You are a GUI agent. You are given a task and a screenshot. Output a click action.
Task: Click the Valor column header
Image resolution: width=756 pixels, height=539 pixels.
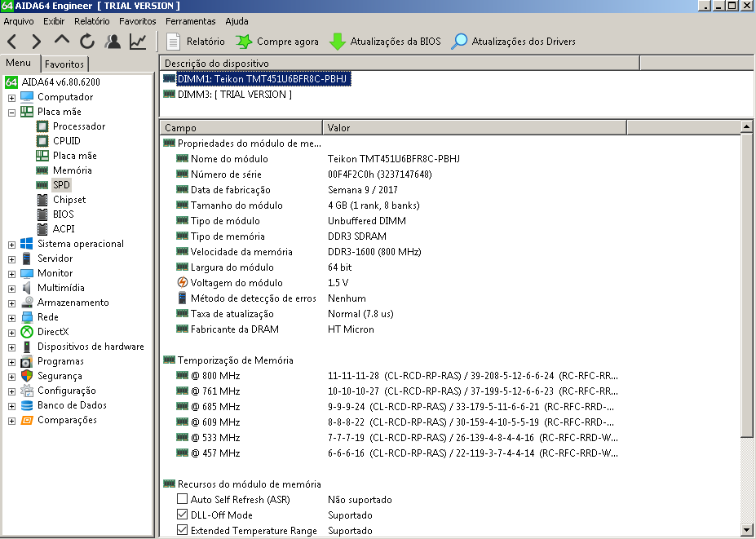click(x=475, y=128)
